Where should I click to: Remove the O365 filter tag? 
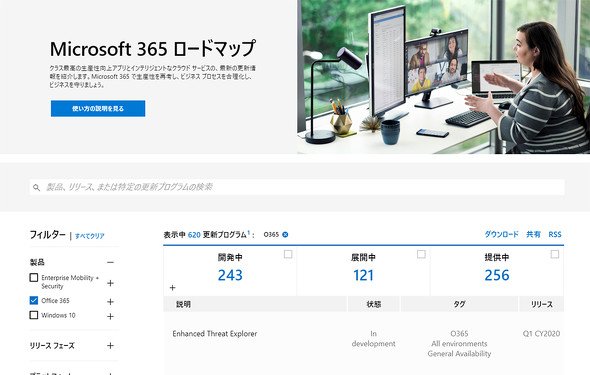coord(285,235)
